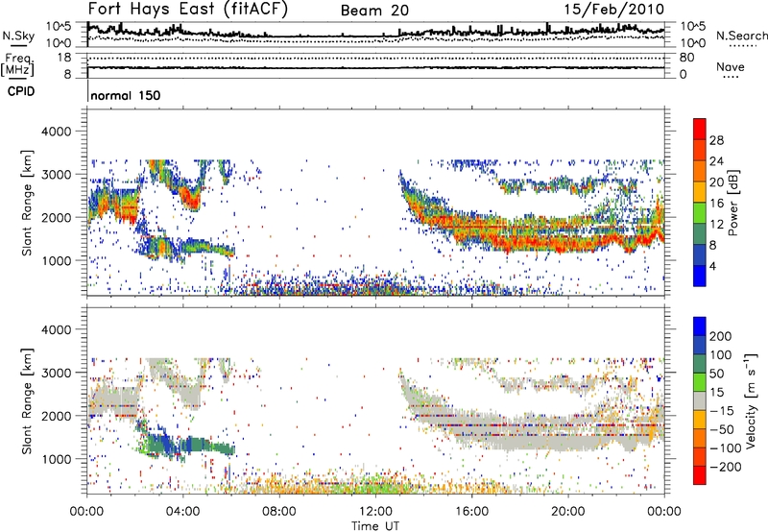The width and height of the screenshot is (768, 532).
Task: Click the 'Velocity [m s⁻¹]' color bar label
Action: 751,400
